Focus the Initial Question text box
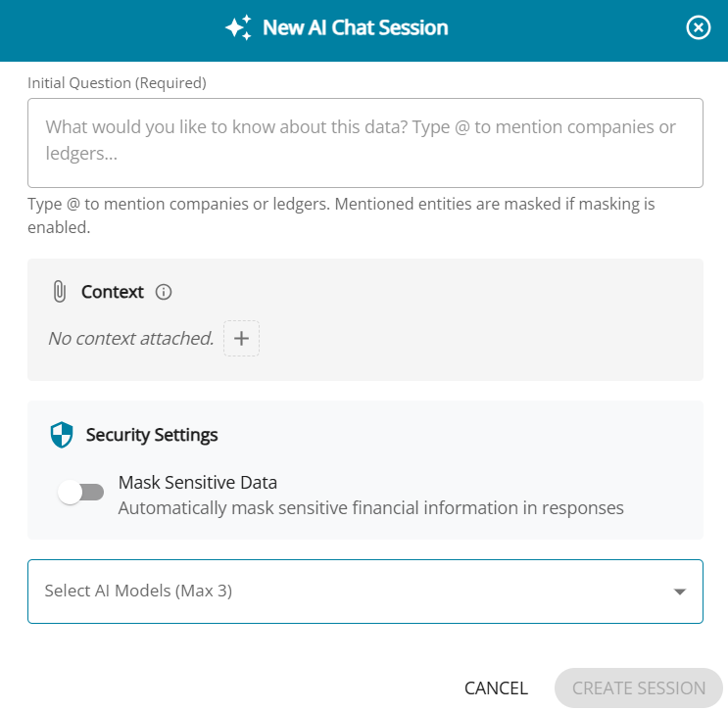The image size is (728, 711). coord(364,142)
